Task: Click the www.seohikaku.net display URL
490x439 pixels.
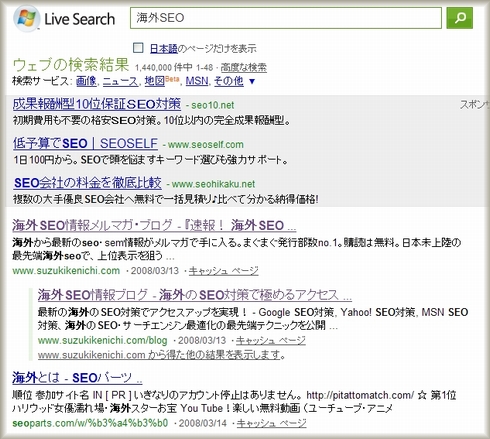Action: [x=213, y=184]
